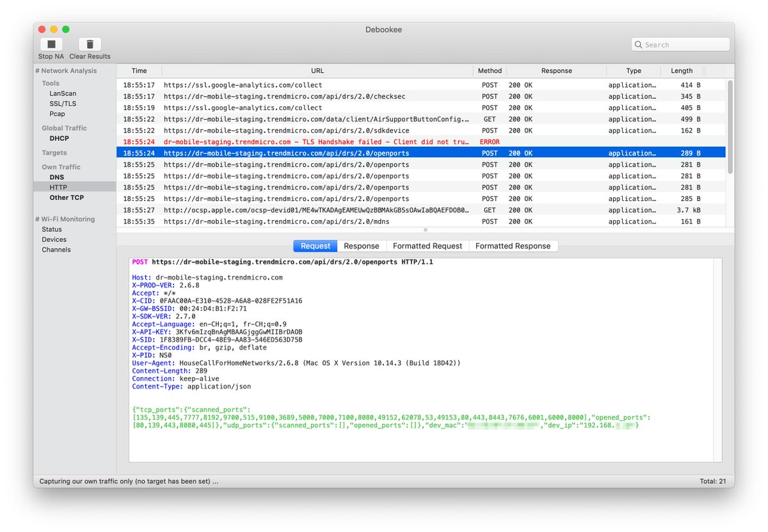
Task: Open Pcap tool in sidebar
Action: (57, 114)
